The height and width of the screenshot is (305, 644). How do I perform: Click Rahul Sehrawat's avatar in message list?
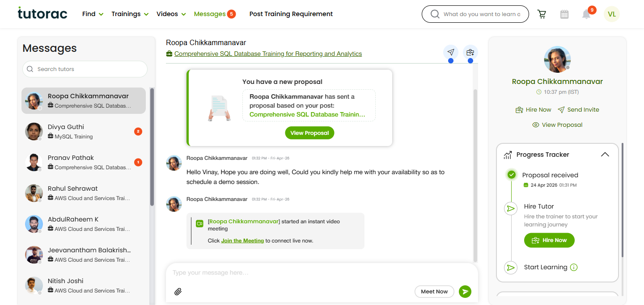click(x=34, y=193)
